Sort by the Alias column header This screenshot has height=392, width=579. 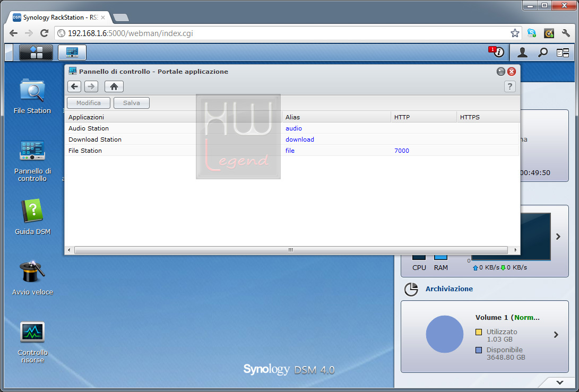(x=336, y=117)
